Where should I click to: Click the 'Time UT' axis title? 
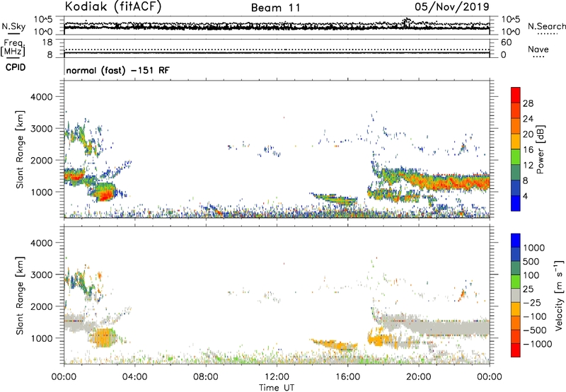click(277, 388)
